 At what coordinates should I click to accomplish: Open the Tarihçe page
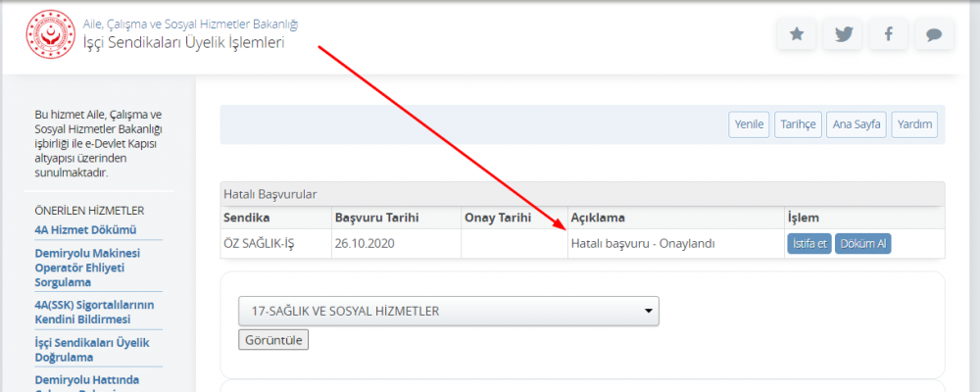pos(796,124)
